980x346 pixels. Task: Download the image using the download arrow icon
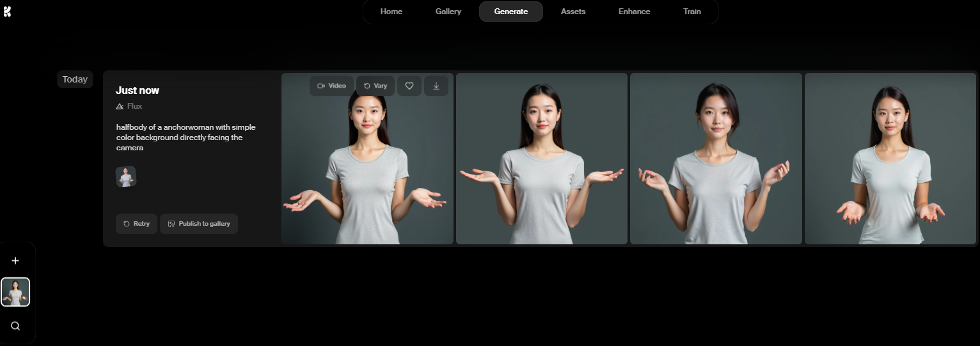point(436,86)
